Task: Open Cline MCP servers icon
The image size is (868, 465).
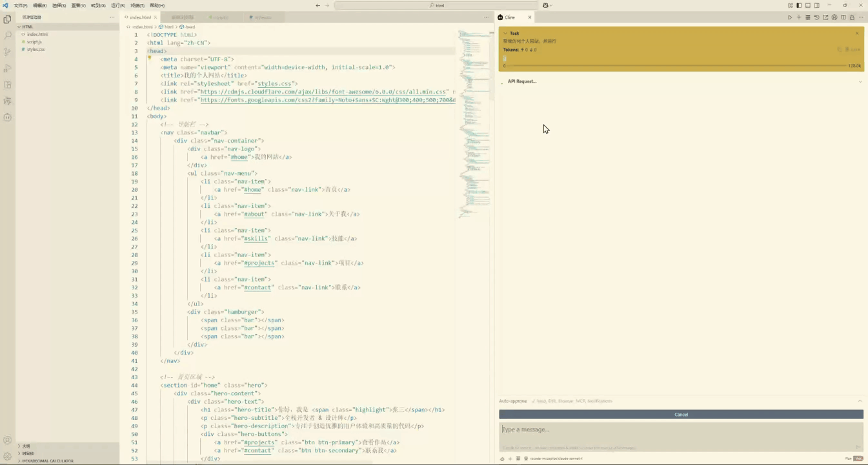Action: 807,17
